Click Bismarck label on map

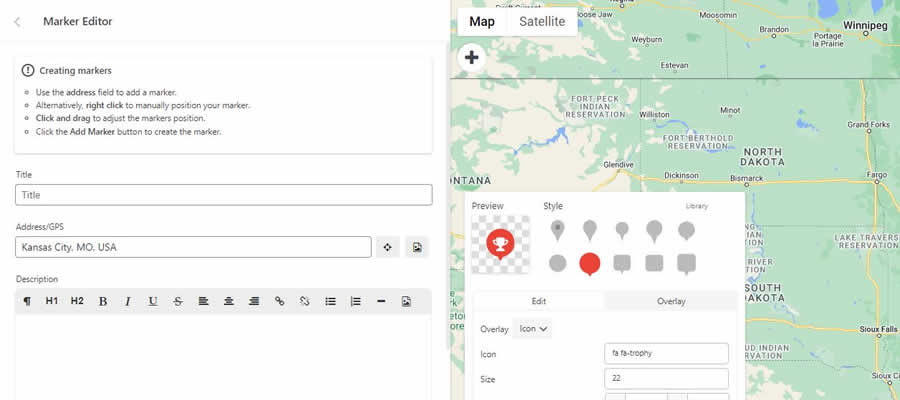coord(746,178)
